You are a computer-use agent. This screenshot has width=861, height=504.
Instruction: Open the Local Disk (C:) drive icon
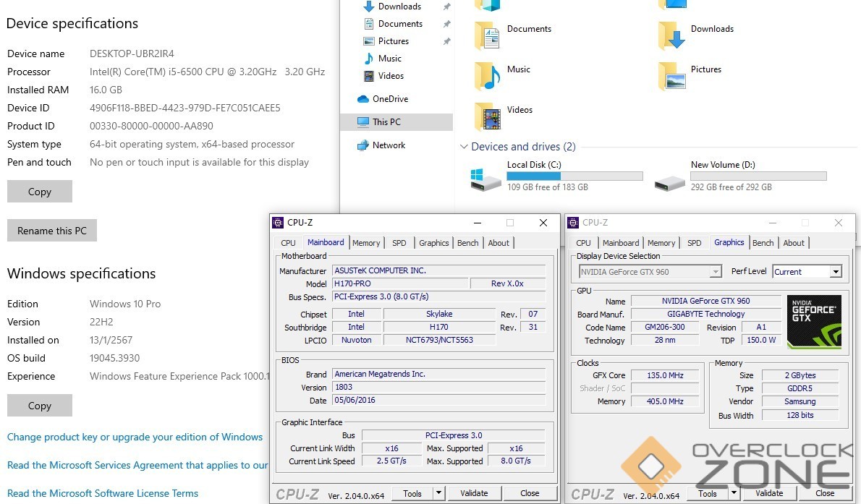tap(485, 179)
